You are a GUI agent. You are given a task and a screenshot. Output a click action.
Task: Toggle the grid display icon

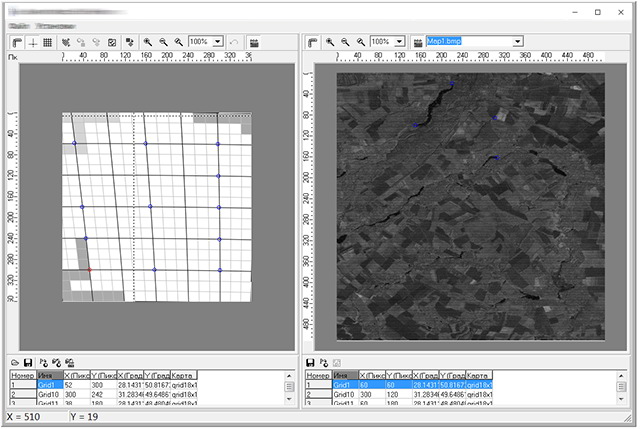pyautogui.click(x=48, y=42)
